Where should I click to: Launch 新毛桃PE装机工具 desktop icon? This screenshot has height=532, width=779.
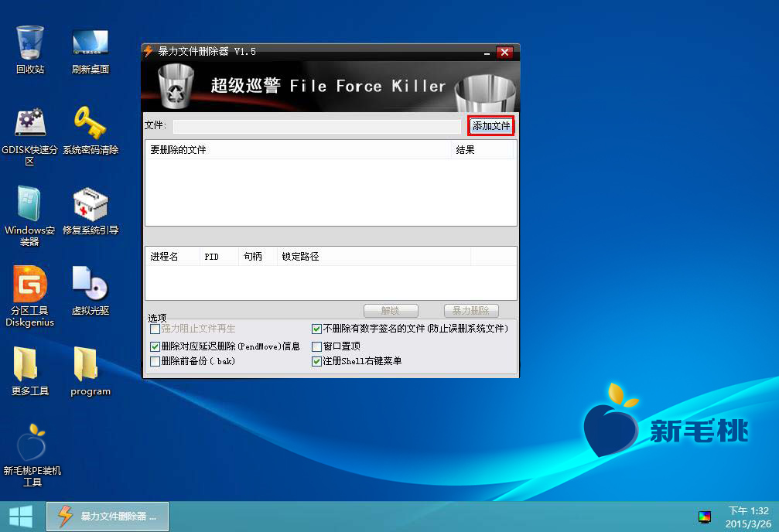click(32, 455)
